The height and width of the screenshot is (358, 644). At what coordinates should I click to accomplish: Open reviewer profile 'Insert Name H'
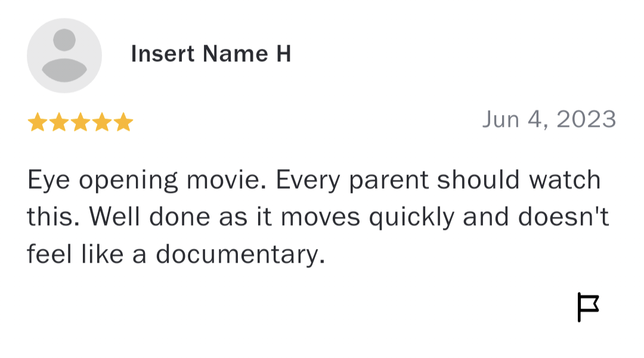pyautogui.click(x=211, y=54)
